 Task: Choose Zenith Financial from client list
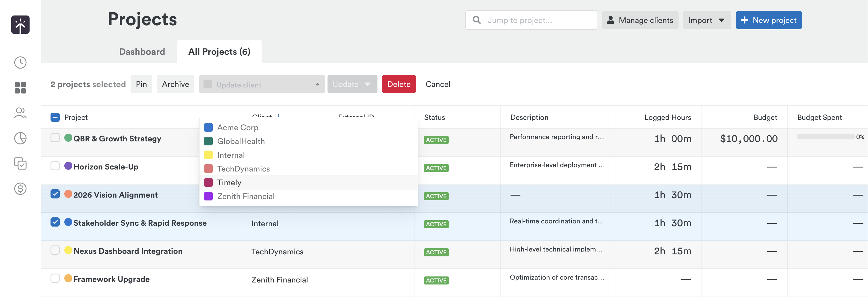[x=308, y=196]
